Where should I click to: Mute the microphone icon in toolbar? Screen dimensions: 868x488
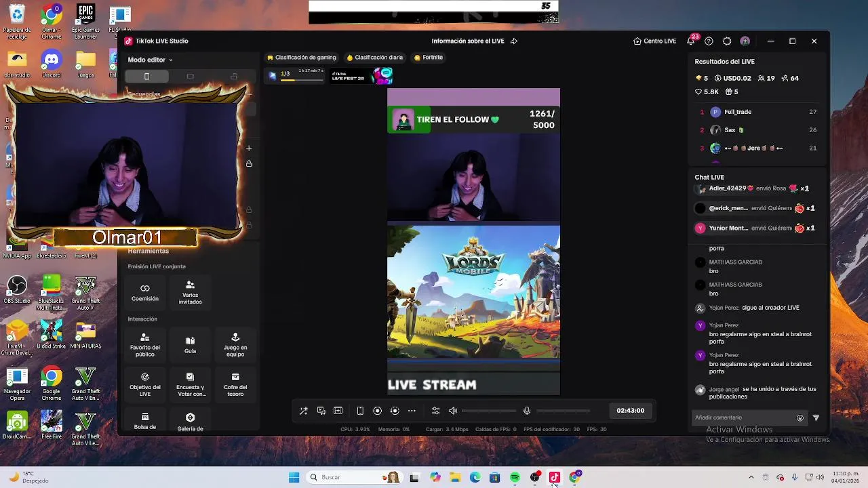527,411
